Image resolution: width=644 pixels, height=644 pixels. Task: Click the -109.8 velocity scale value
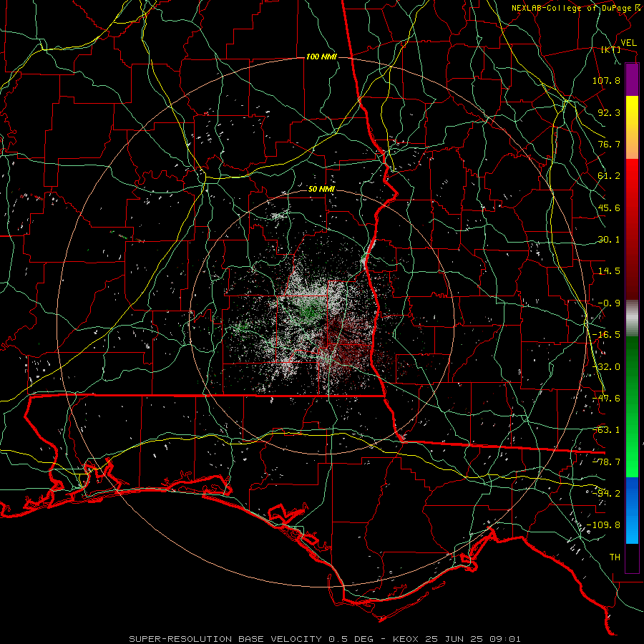point(604,525)
